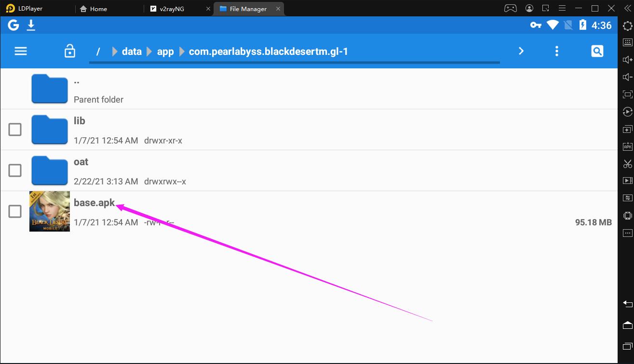Go to root slash in path
Image resolution: width=634 pixels, height=364 pixels.
[98, 52]
